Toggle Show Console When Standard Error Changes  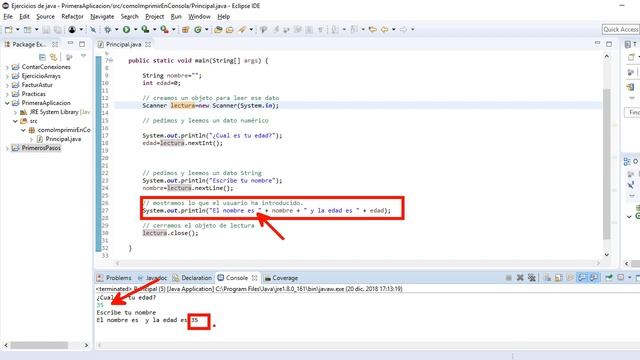tap(594, 278)
